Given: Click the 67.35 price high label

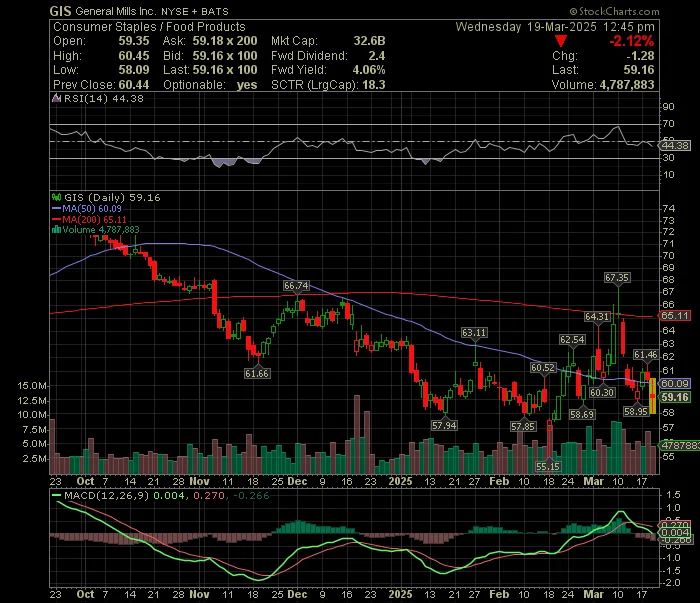Looking at the screenshot, I should tap(617, 278).
